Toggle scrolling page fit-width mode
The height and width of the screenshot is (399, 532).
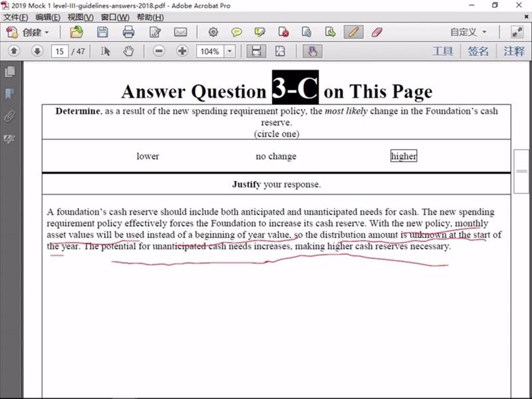pos(256,51)
